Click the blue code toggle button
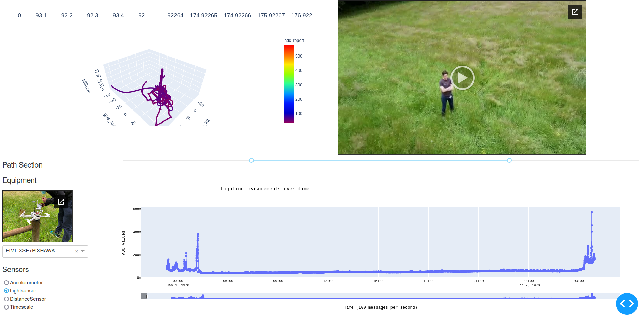This screenshot has height=317, width=644. tap(627, 304)
